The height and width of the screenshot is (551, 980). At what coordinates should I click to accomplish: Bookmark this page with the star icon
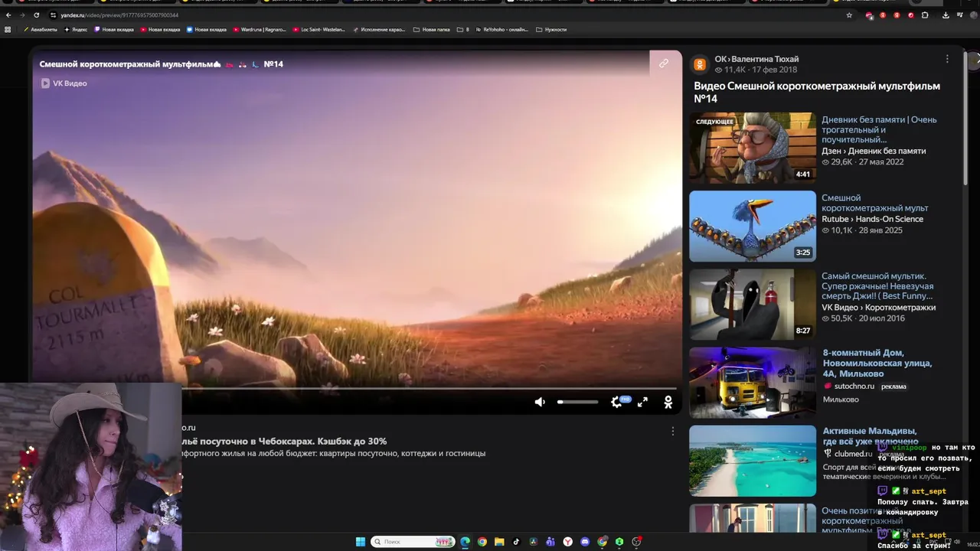849,15
